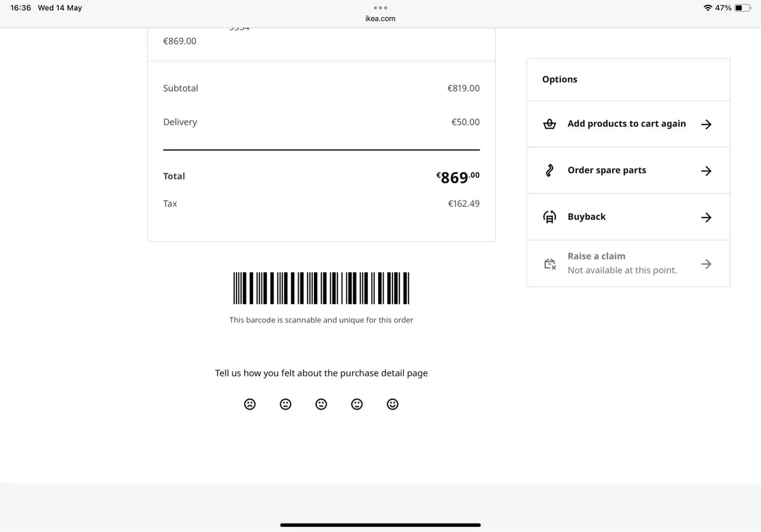Click the Subtotal label
The height and width of the screenshot is (532, 761).
[x=180, y=88]
